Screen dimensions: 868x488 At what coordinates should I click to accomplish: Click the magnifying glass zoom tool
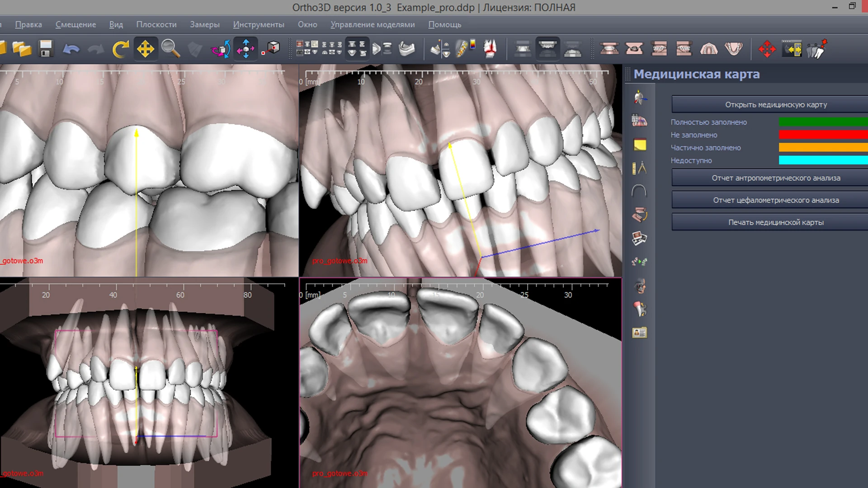(x=170, y=48)
